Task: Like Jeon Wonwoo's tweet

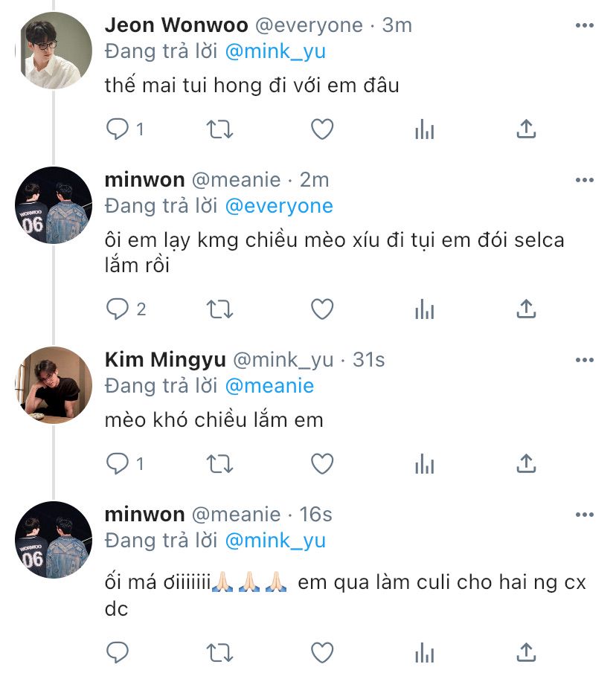Action: pyautogui.click(x=321, y=129)
